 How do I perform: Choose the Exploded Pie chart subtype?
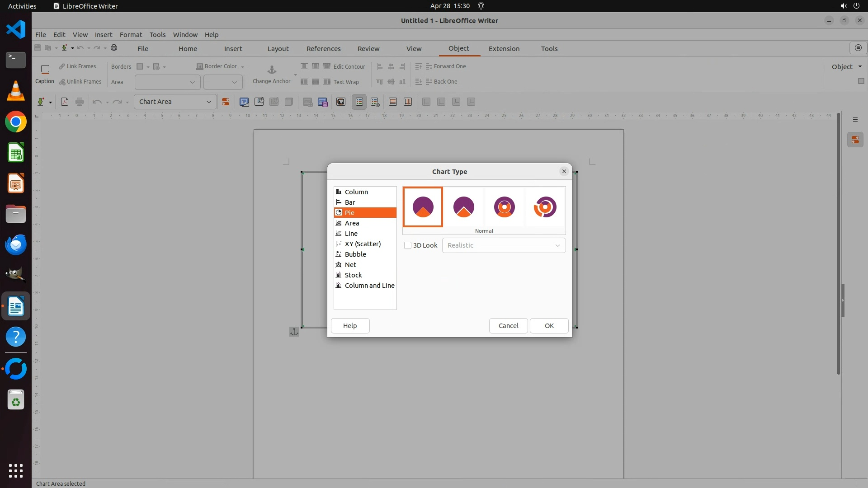pos(463,207)
